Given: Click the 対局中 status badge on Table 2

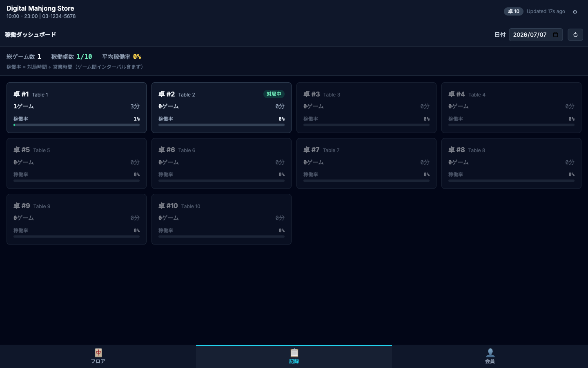Looking at the screenshot, I should coord(274,94).
